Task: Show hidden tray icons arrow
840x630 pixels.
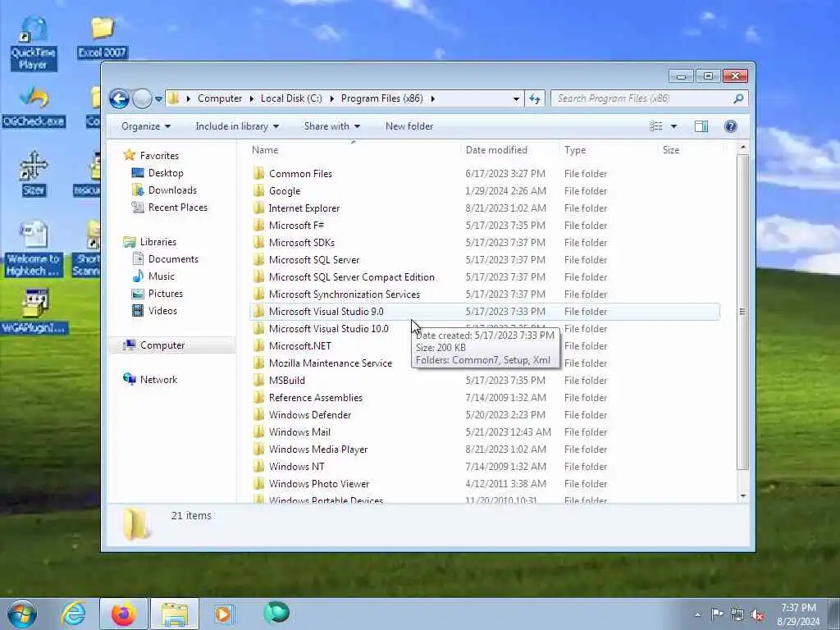Action: (x=697, y=614)
